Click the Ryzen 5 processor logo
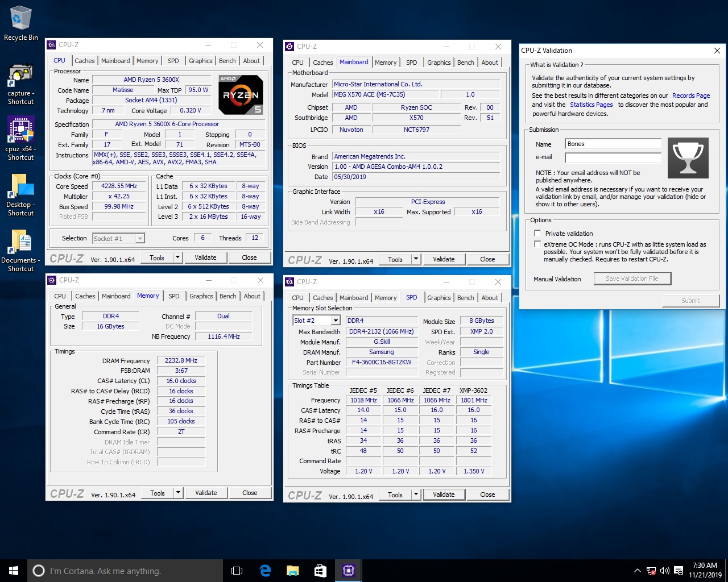728x582 pixels. coord(241,94)
